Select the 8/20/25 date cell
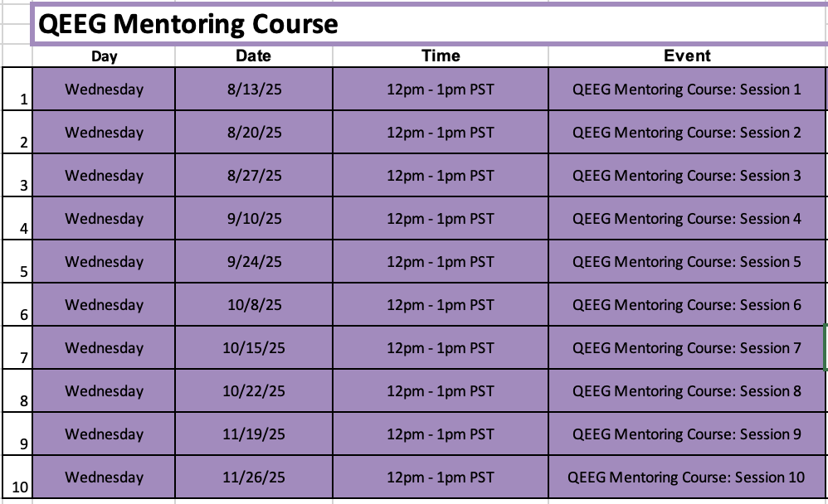This screenshot has width=828, height=504. tap(254, 133)
